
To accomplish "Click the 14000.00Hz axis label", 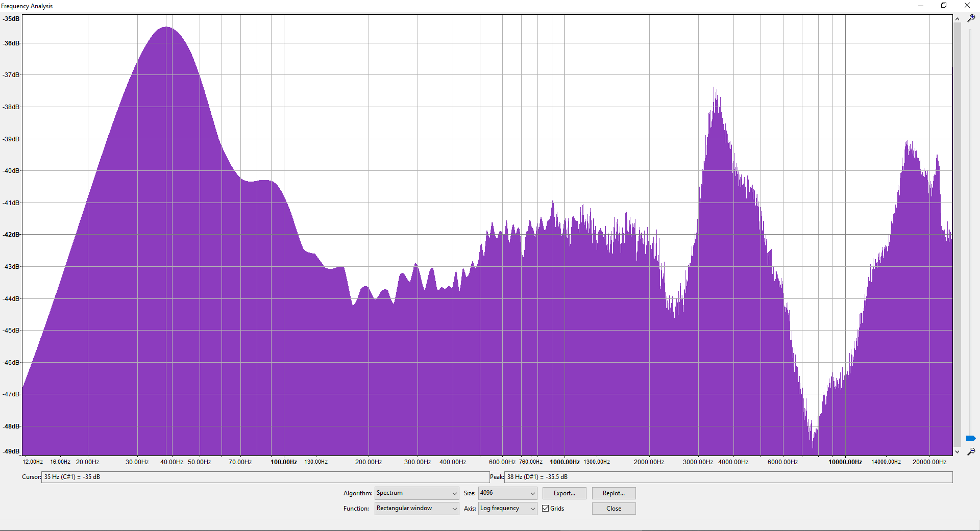I will 886,462.
